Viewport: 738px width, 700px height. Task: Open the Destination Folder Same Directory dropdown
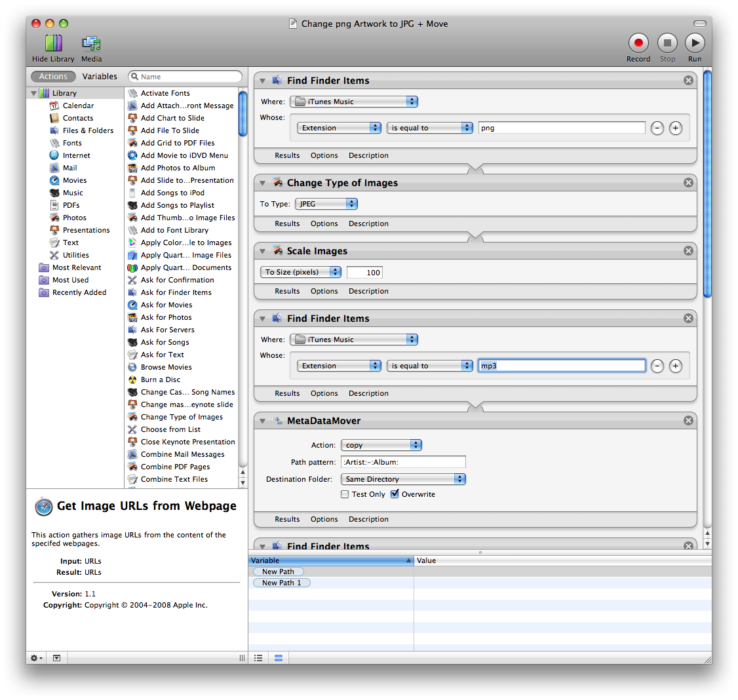[403, 479]
